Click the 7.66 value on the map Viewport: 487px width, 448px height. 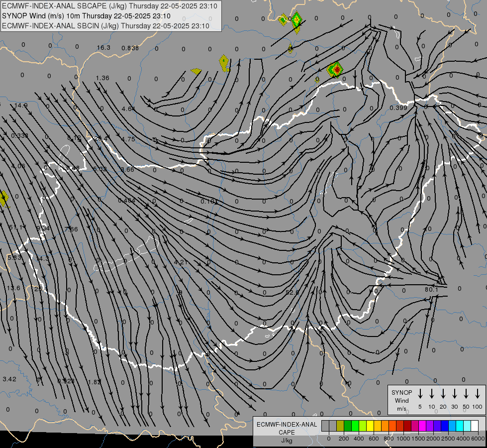pyautogui.click(x=71, y=229)
